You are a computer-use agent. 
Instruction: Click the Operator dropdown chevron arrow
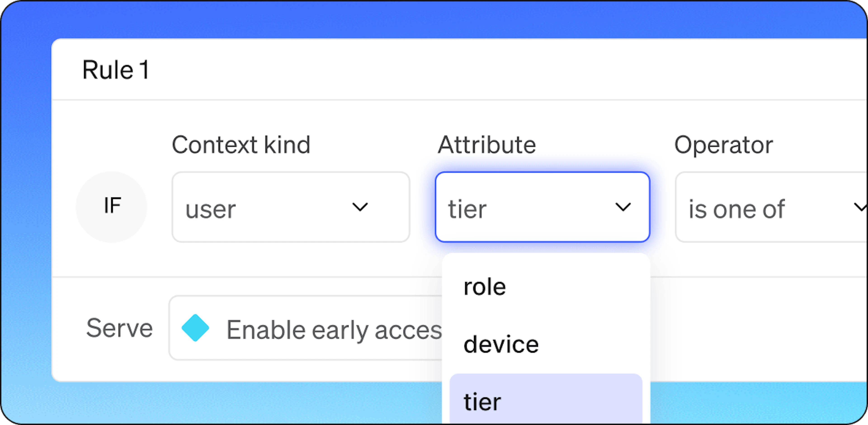pyautogui.click(x=861, y=207)
